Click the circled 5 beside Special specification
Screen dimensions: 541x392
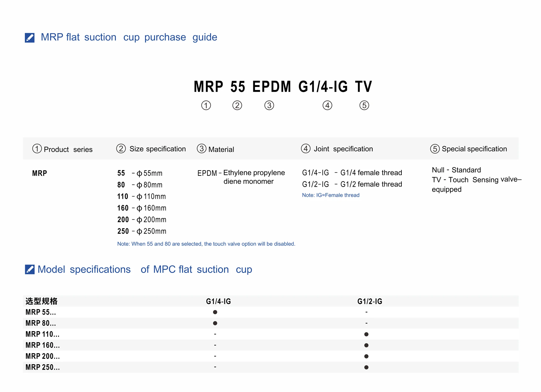point(435,149)
